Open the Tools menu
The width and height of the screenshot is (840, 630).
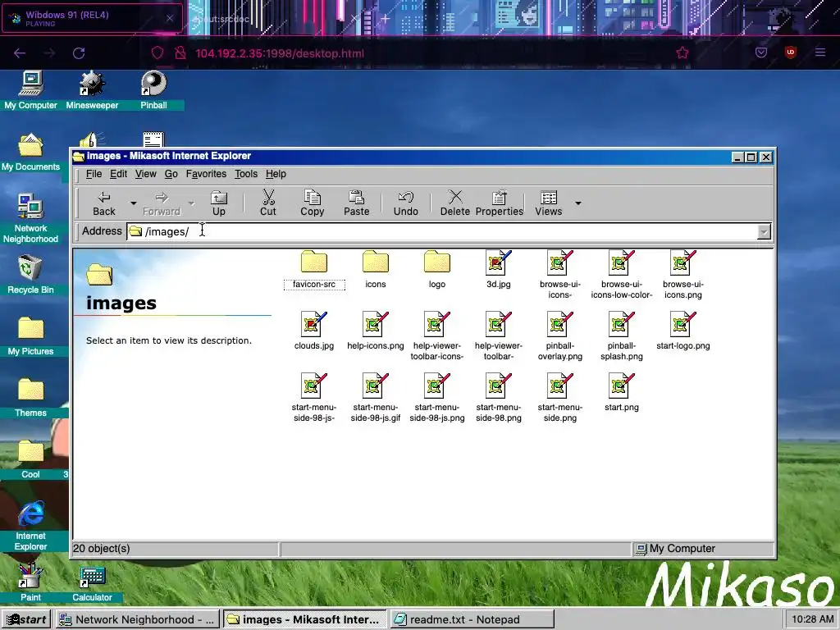[246, 174]
